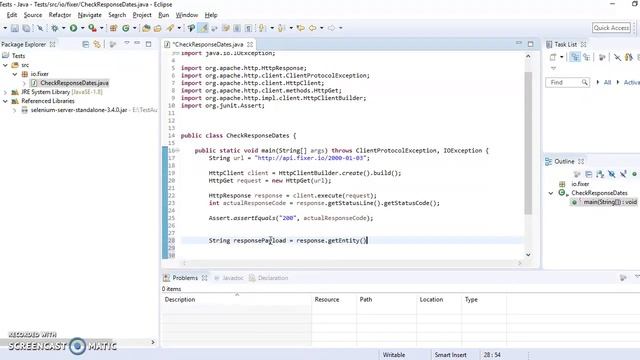Maximize the editor area
Image resolution: width=640 pixels, height=360 pixels.
[x=531, y=44]
